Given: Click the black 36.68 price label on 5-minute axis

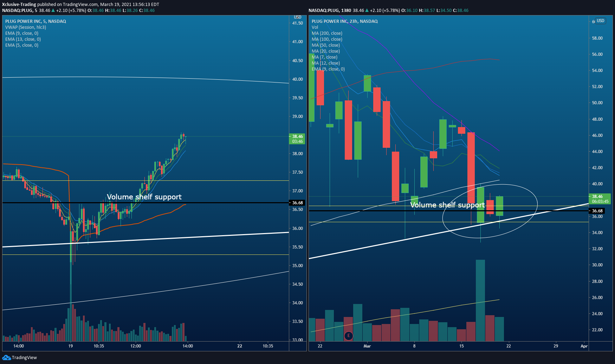Looking at the screenshot, I should [297, 203].
